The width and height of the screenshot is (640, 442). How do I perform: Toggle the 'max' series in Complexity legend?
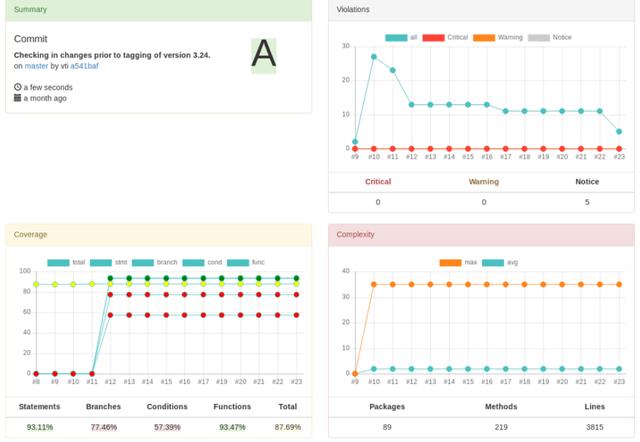point(451,262)
